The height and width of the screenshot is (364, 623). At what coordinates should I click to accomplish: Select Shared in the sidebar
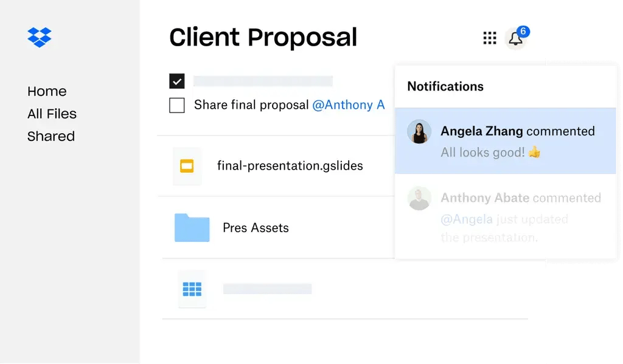[x=51, y=136]
